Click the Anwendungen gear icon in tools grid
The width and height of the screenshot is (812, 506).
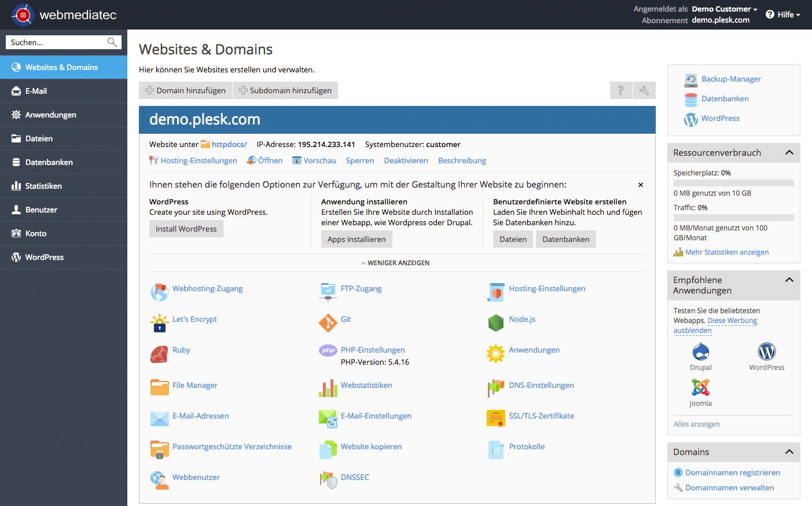point(496,354)
